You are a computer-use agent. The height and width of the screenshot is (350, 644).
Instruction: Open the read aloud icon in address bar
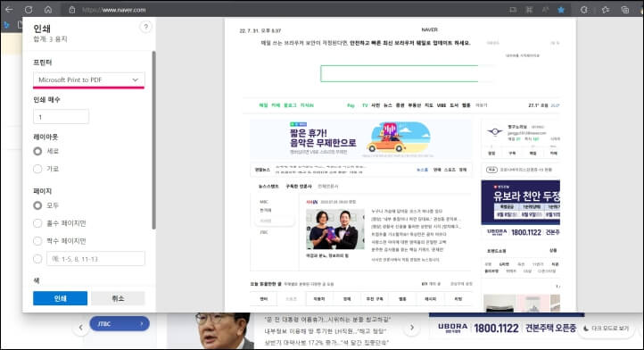pyautogui.click(x=545, y=10)
